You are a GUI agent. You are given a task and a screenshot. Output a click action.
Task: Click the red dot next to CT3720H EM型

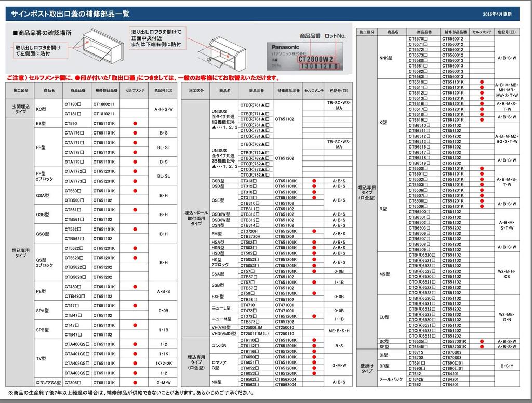(314, 231)
